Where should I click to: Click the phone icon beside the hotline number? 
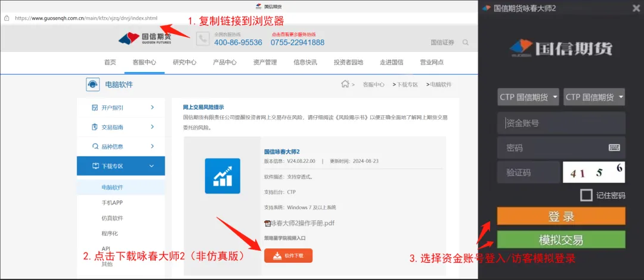pyautogui.click(x=203, y=39)
